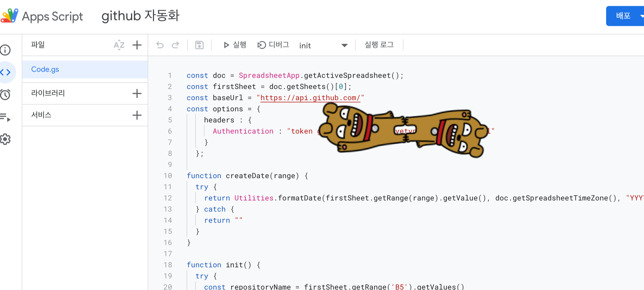The width and height of the screenshot is (644, 290).
Task: Click firstSheet declaration on line 2
Action: coord(234,87)
